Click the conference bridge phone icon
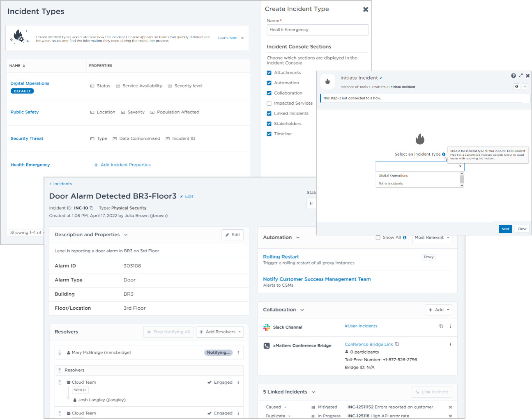Viewport: 532px width, 419px height. (267, 346)
